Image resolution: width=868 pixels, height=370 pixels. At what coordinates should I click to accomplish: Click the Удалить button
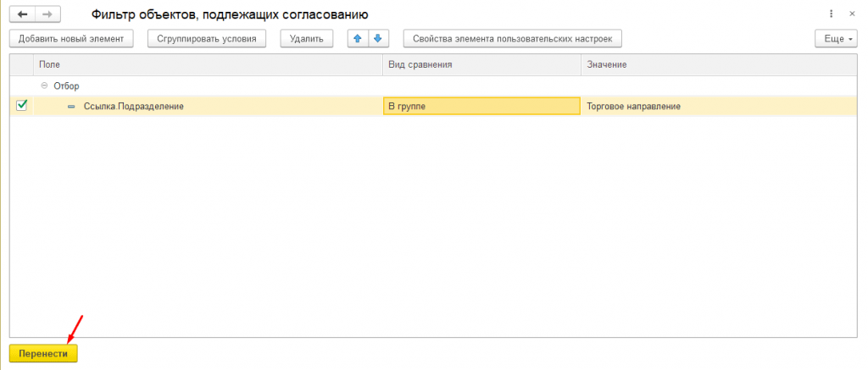point(306,39)
